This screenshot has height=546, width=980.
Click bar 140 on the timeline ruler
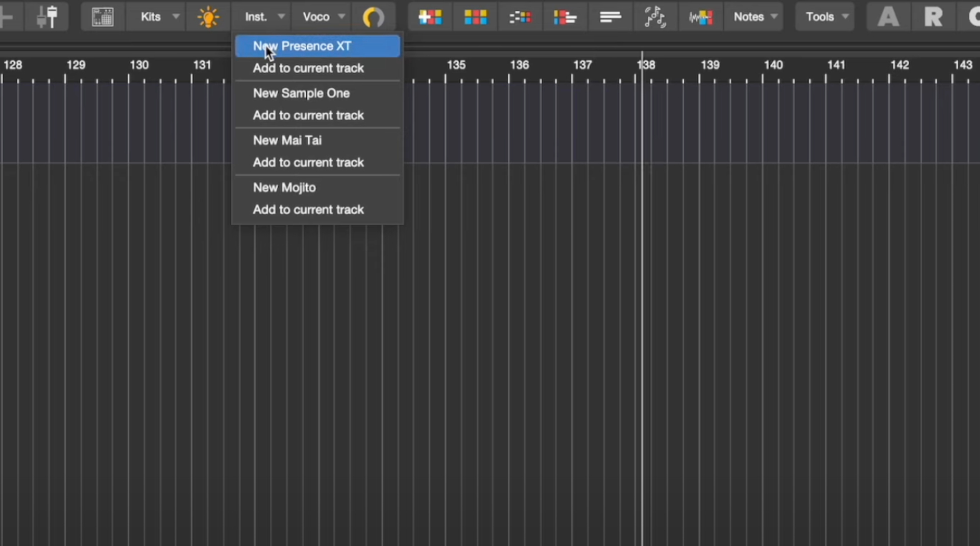pos(773,65)
